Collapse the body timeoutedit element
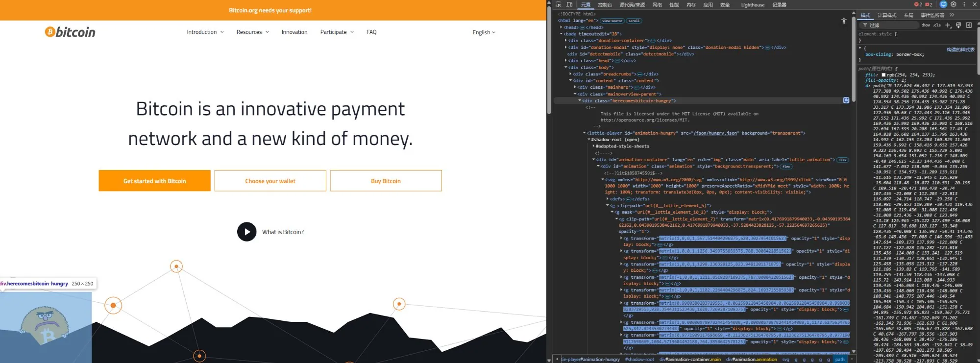980x363 pixels. [562, 34]
